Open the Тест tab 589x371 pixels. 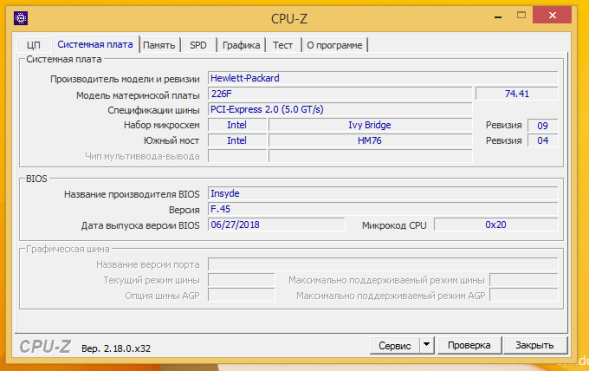[282, 45]
